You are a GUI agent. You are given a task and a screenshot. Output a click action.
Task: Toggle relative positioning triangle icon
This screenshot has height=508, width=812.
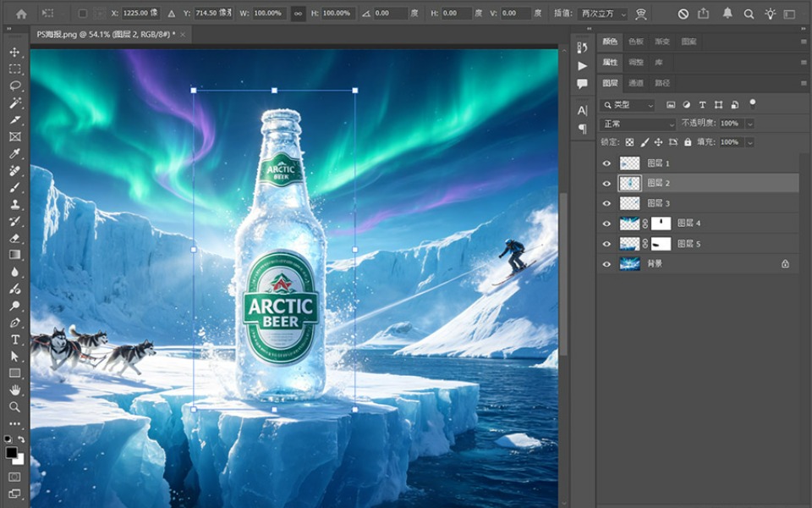172,14
